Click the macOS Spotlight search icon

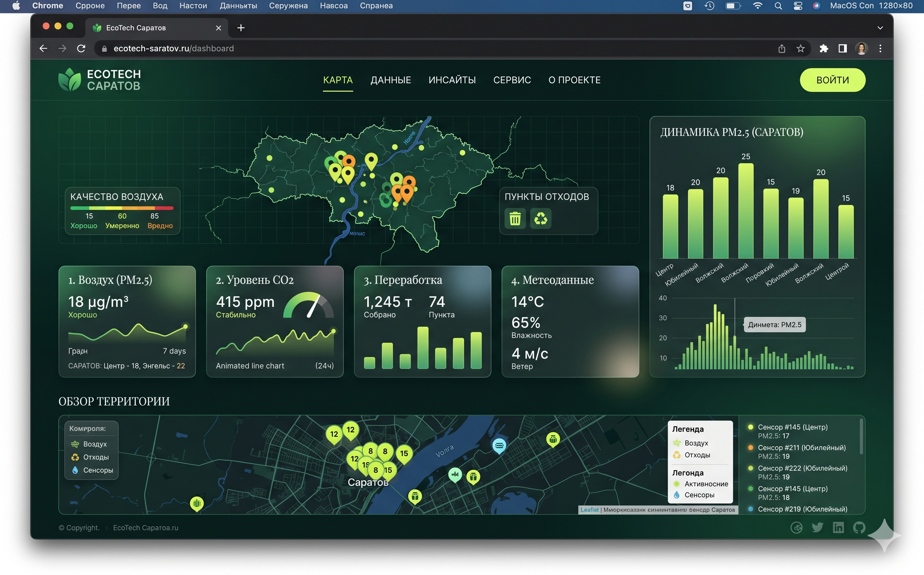click(x=778, y=6)
